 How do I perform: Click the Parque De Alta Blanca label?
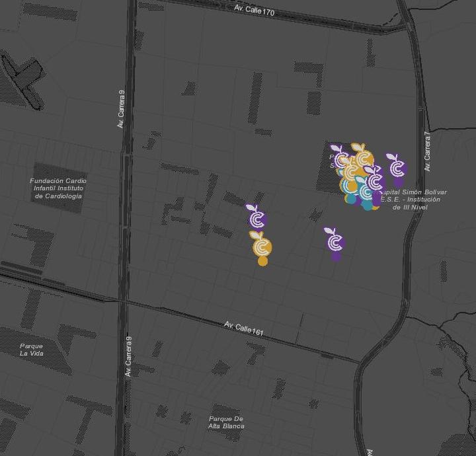[x=226, y=422]
